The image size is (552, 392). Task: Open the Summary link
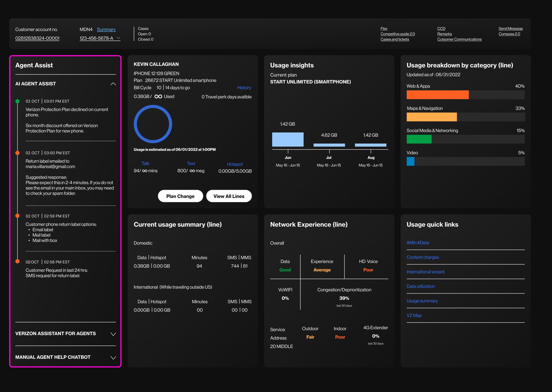[x=106, y=30]
